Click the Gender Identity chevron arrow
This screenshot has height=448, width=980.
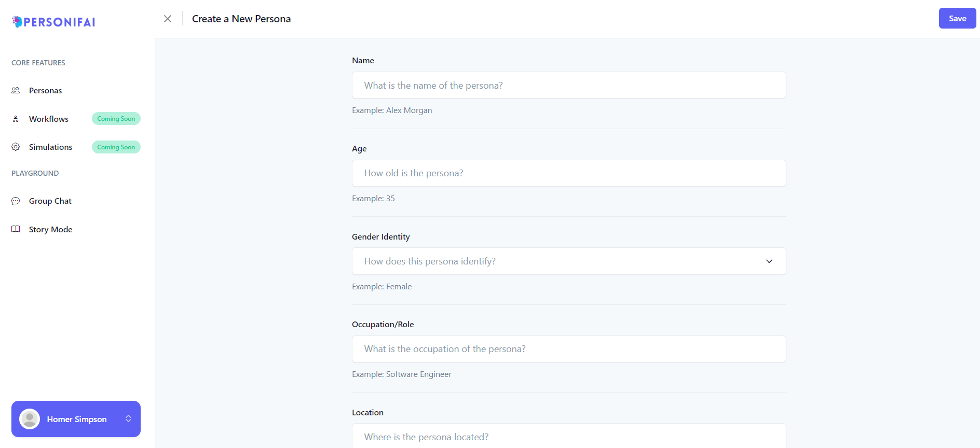point(769,261)
